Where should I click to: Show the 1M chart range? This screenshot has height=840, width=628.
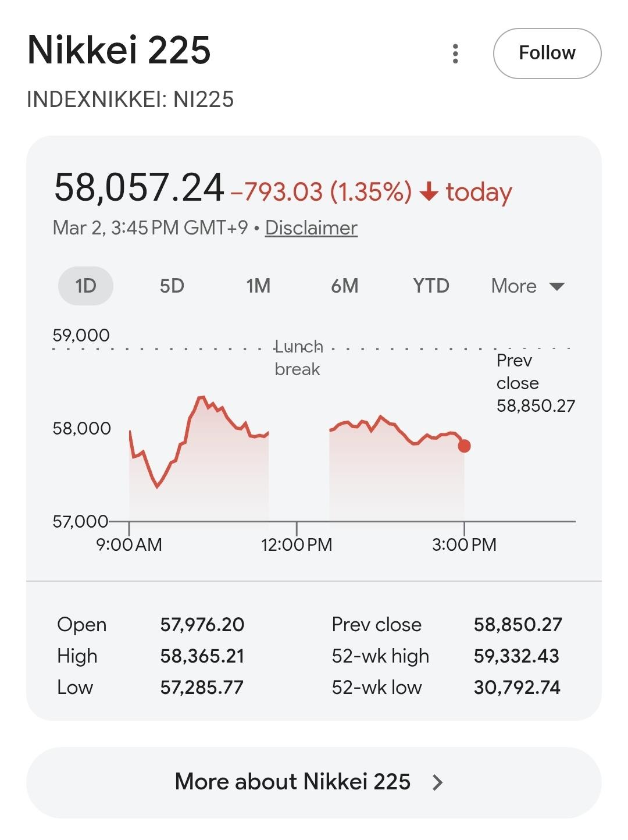click(x=258, y=286)
